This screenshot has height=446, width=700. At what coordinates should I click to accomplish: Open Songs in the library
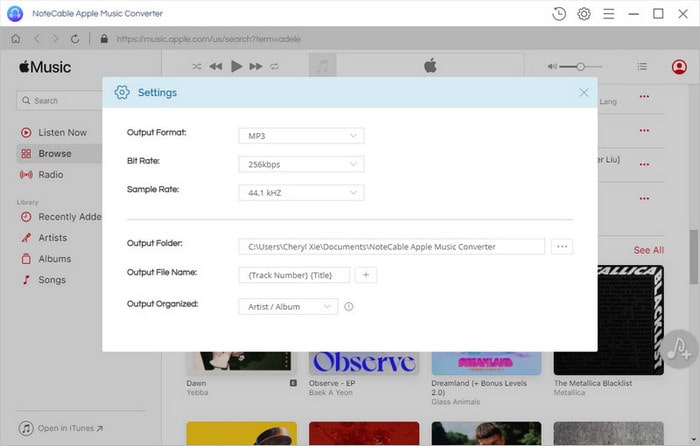coord(43,279)
